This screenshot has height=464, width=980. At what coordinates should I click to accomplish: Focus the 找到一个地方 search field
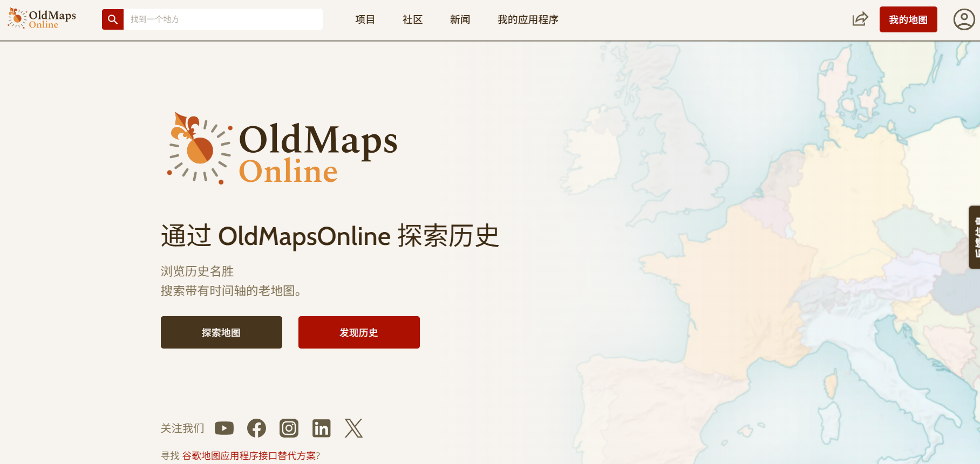pyautogui.click(x=223, y=19)
